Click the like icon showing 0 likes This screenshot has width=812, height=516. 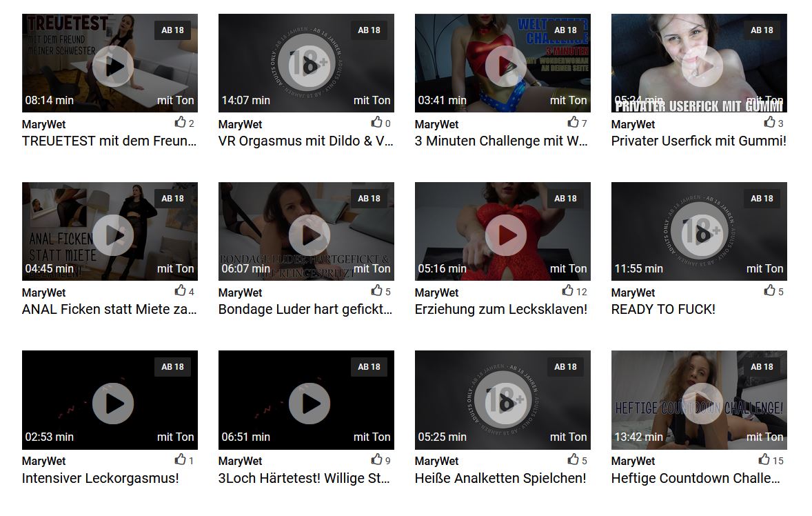[376, 122]
